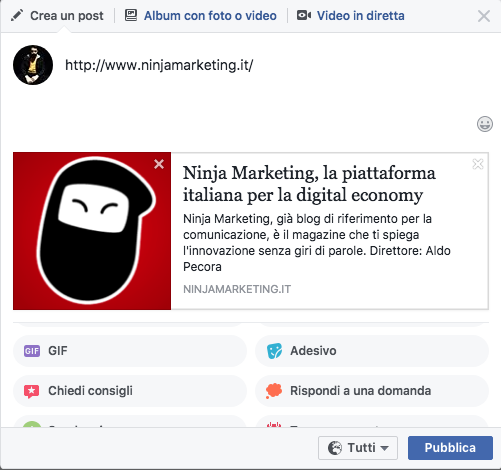Click the red star recommendations icon
The image size is (501, 470).
[x=32, y=391]
